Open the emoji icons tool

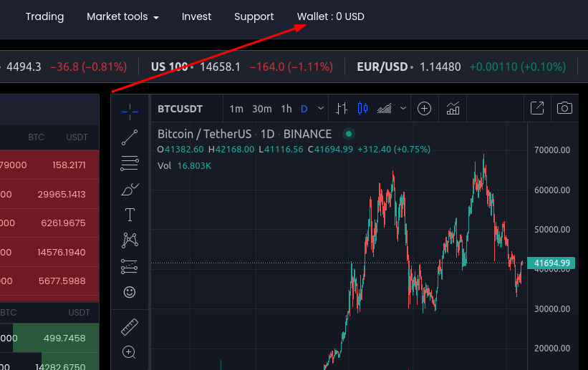tap(130, 292)
